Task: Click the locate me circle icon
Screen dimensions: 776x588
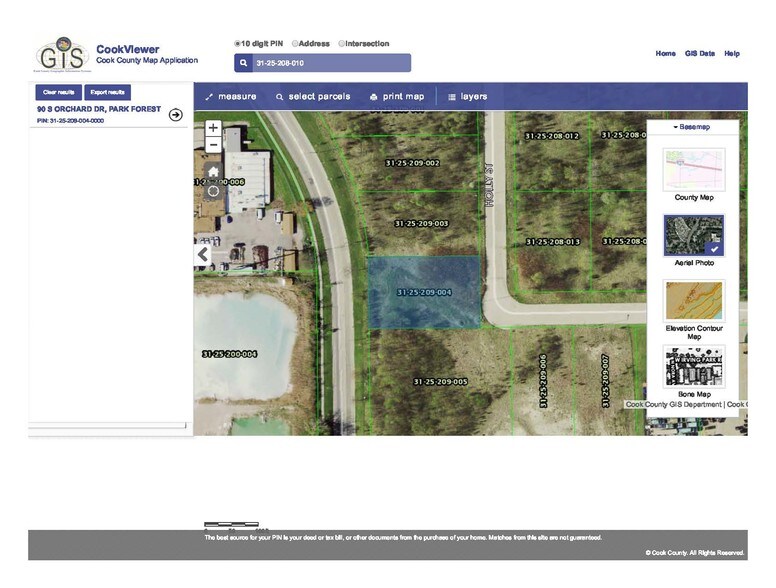Action: 213,190
